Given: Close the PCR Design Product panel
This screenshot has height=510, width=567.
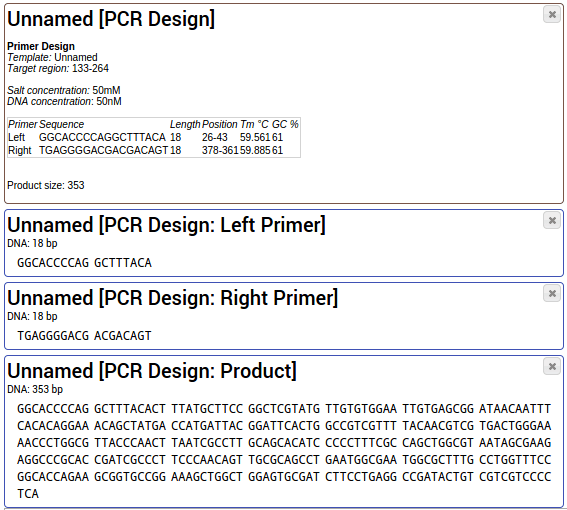Looking at the screenshot, I should [x=552, y=366].
